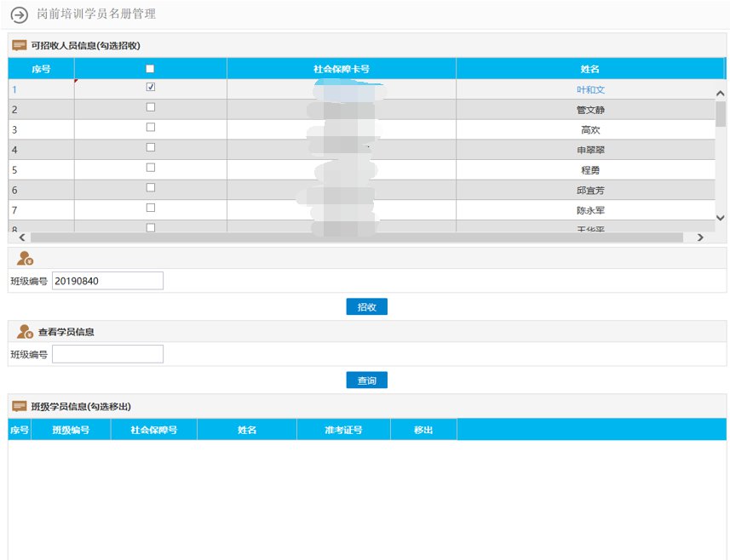
Task: Click the 序号 column header in the upper table
Action: click(41, 69)
